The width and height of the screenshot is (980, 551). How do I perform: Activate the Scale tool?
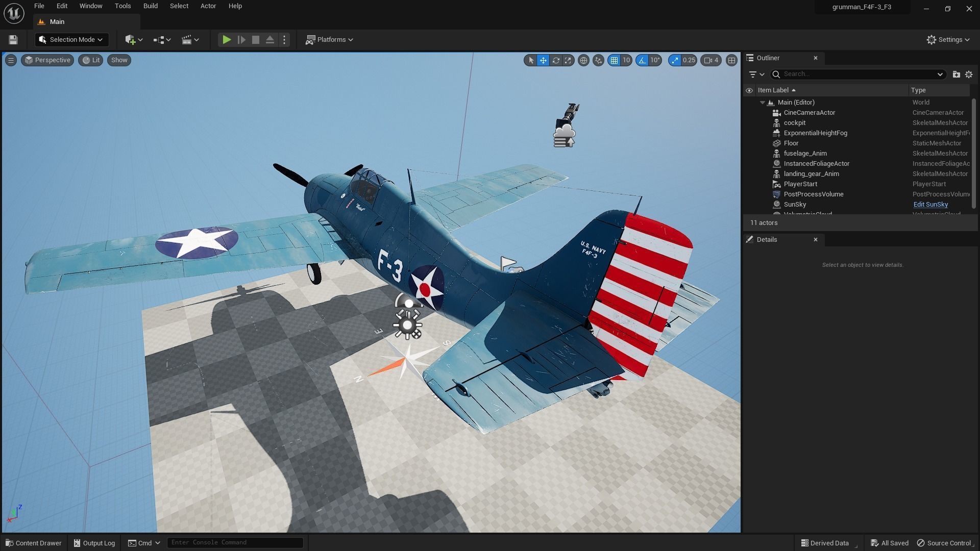568,60
